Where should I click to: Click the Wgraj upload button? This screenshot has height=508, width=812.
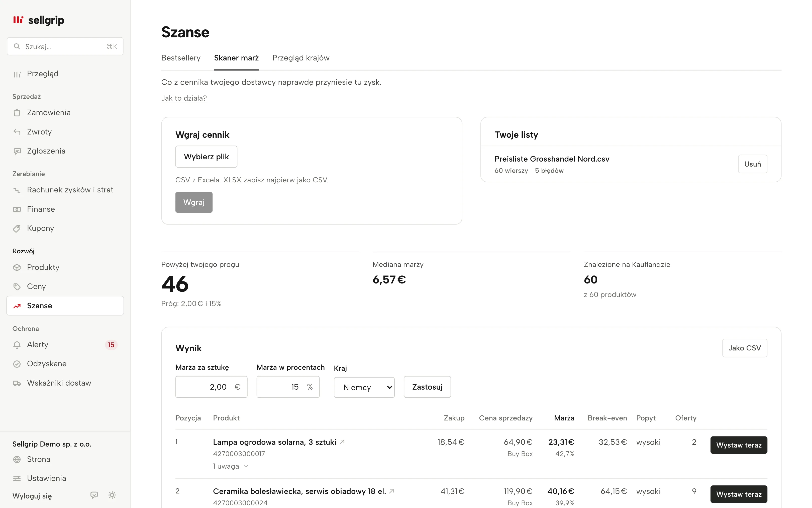point(194,202)
